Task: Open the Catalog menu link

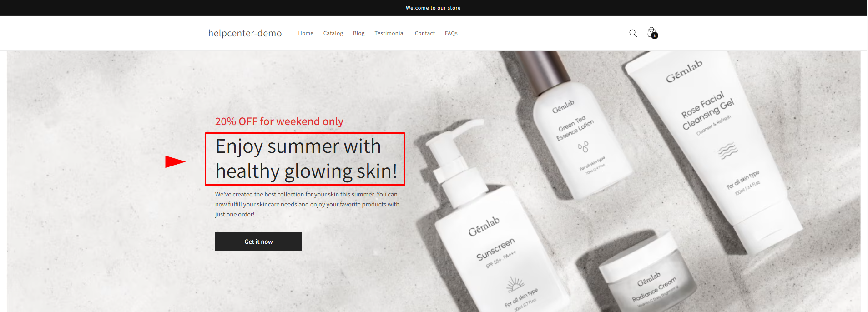Action: [x=333, y=33]
